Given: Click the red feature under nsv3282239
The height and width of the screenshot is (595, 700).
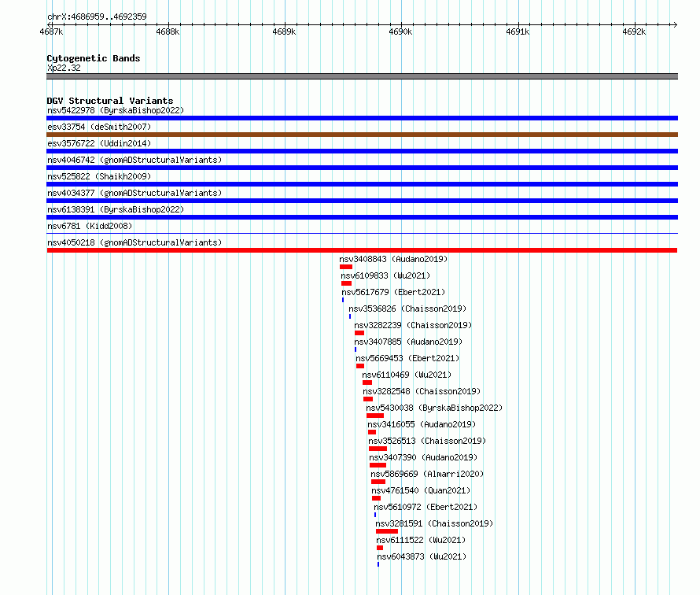Looking at the screenshot, I should click(x=359, y=333).
